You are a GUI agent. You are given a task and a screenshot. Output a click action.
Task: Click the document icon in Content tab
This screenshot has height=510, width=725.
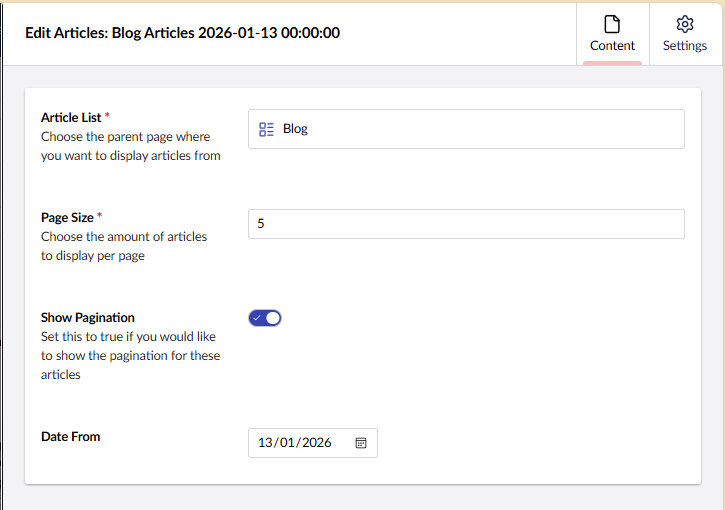[612, 24]
